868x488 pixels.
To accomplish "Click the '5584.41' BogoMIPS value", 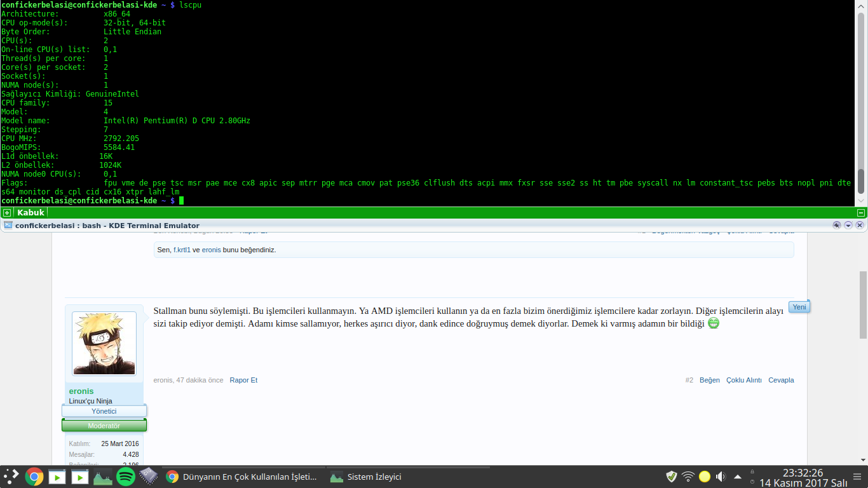I will pos(119,147).
